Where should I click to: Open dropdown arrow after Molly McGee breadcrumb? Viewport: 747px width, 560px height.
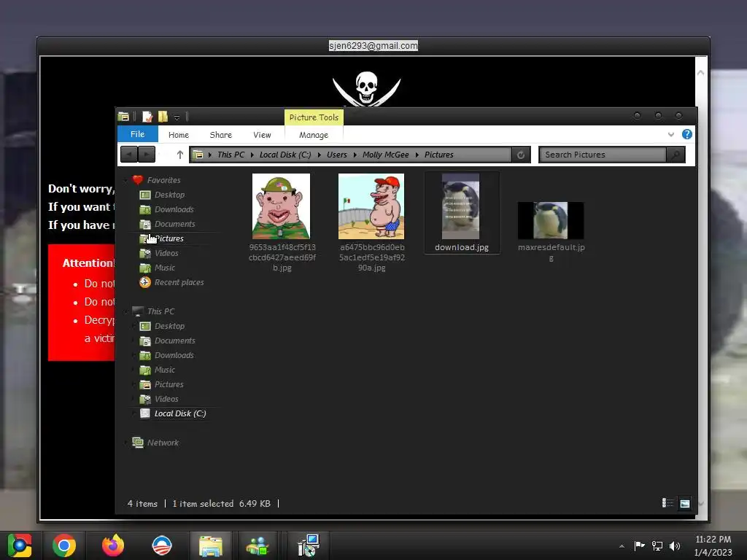coord(417,155)
